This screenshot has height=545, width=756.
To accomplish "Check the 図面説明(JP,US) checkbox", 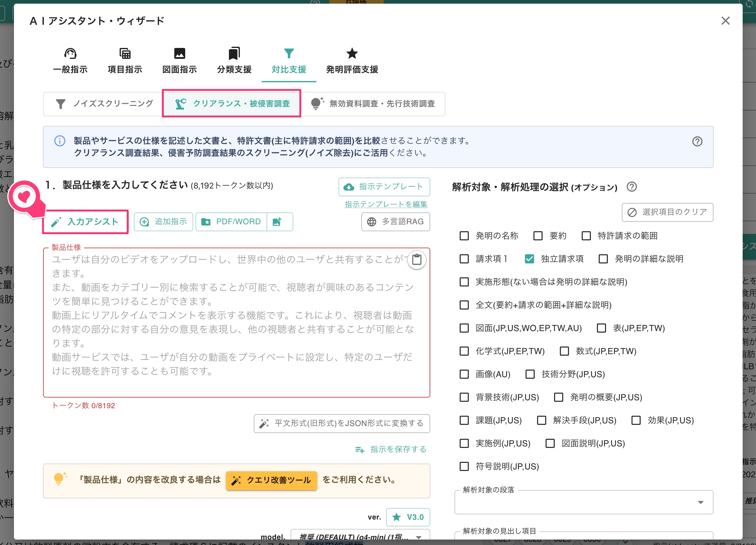I will click(550, 443).
